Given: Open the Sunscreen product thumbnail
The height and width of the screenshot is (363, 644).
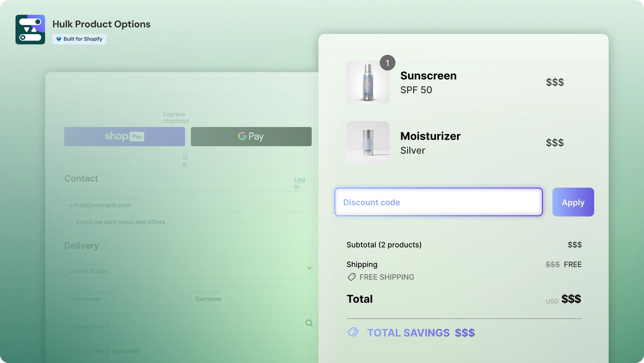Looking at the screenshot, I should tap(368, 82).
